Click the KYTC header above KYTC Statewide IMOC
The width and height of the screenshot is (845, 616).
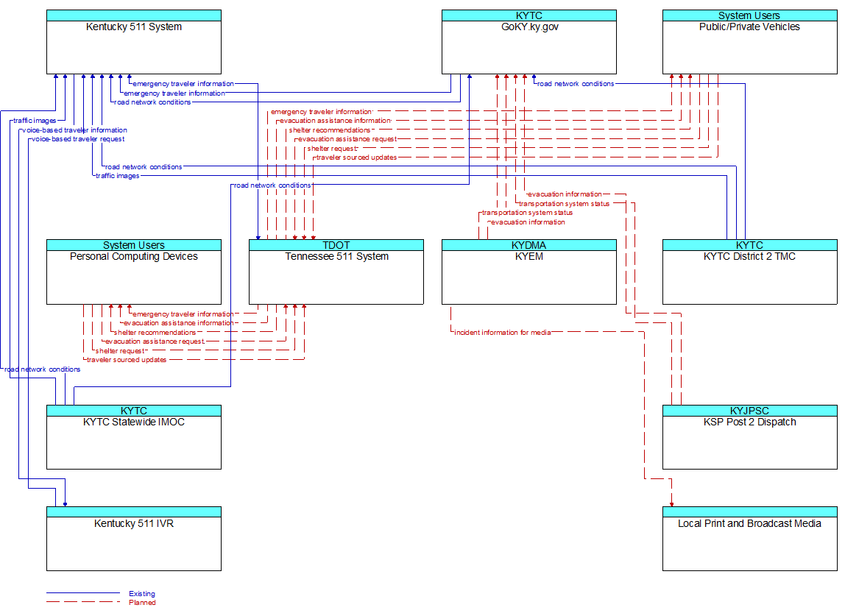(x=134, y=411)
